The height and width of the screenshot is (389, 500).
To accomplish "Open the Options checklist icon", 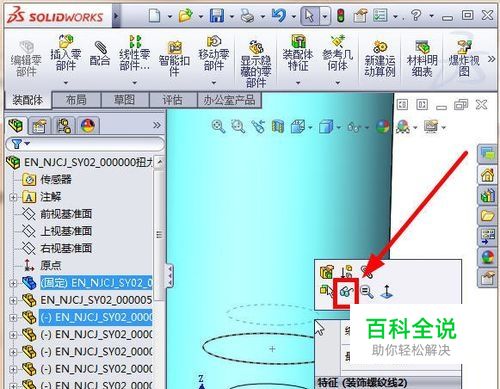I will tap(381, 15).
